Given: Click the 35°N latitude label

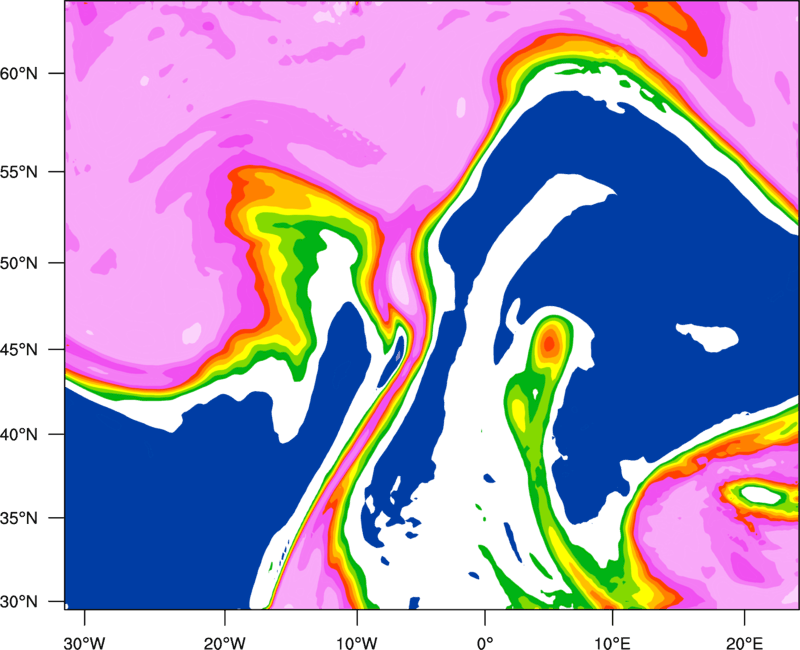Looking at the screenshot, I should (19, 518).
